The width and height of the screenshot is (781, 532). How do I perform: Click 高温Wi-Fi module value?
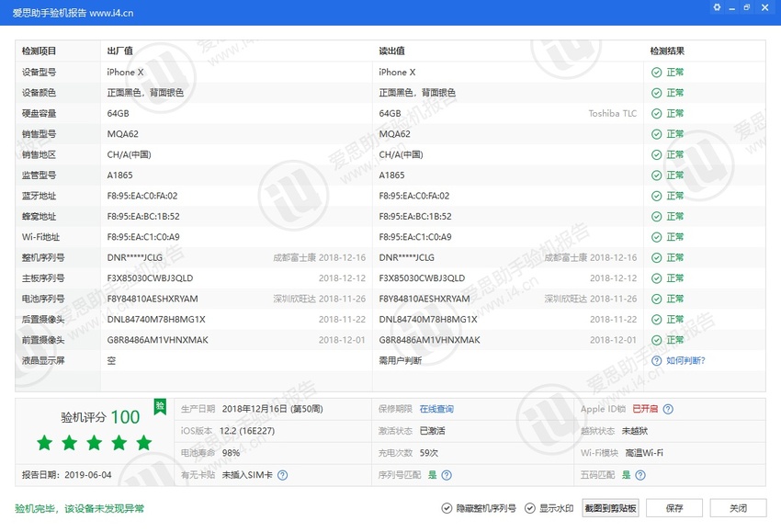click(644, 453)
